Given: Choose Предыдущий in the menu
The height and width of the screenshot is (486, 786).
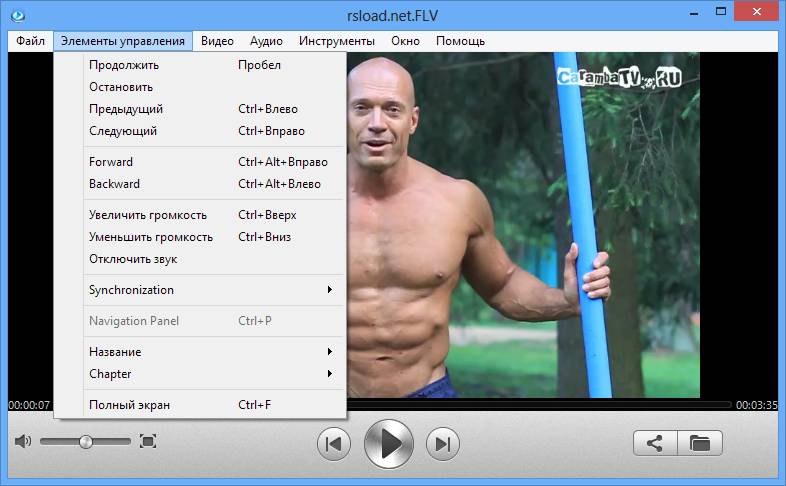Looking at the screenshot, I should 200,109.
